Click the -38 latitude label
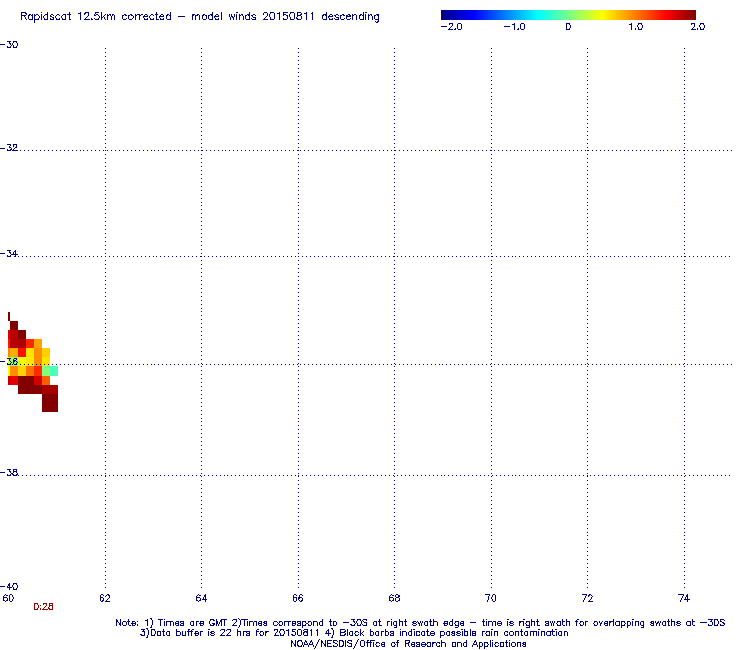 [9, 473]
